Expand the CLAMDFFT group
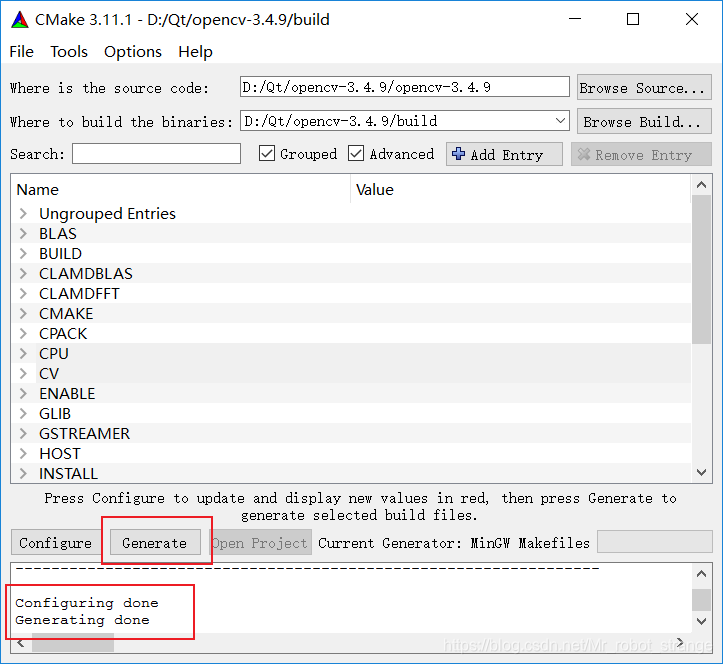This screenshot has width=723, height=664. pyautogui.click(x=23, y=293)
